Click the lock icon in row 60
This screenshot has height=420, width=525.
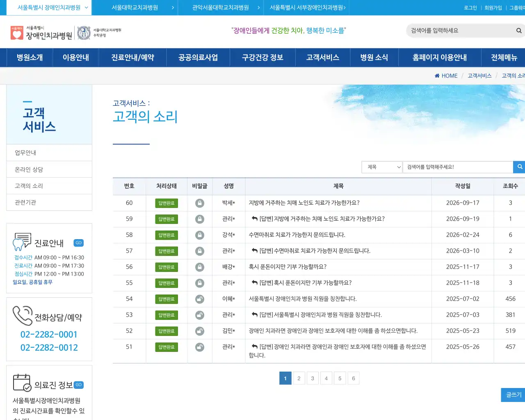pos(200,203)
